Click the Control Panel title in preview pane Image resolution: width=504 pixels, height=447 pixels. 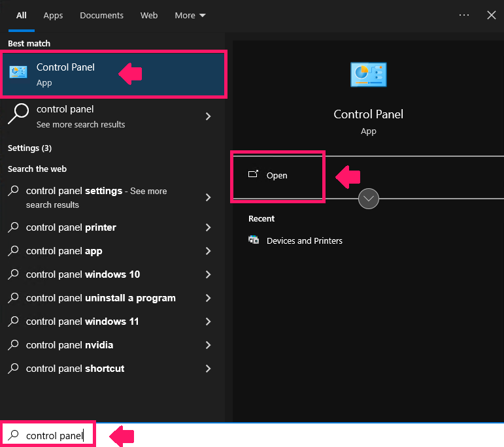pos(368,114)
